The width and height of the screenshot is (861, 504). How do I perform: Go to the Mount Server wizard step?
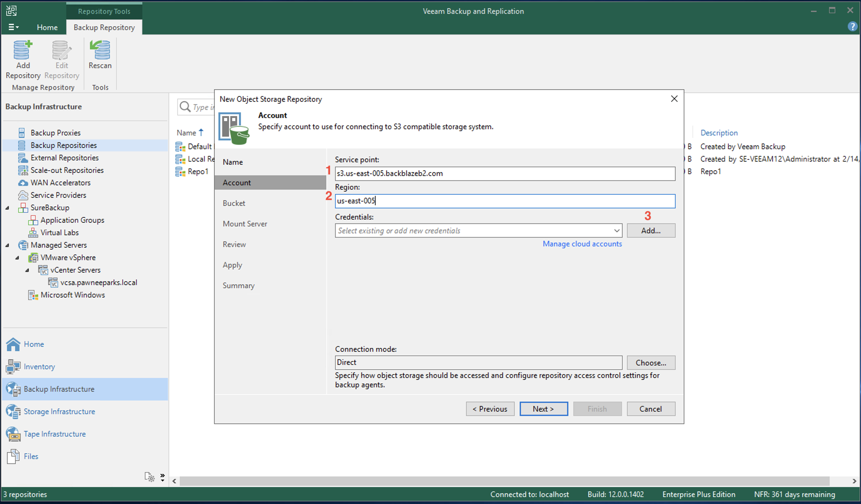click(x=245, y=224)
